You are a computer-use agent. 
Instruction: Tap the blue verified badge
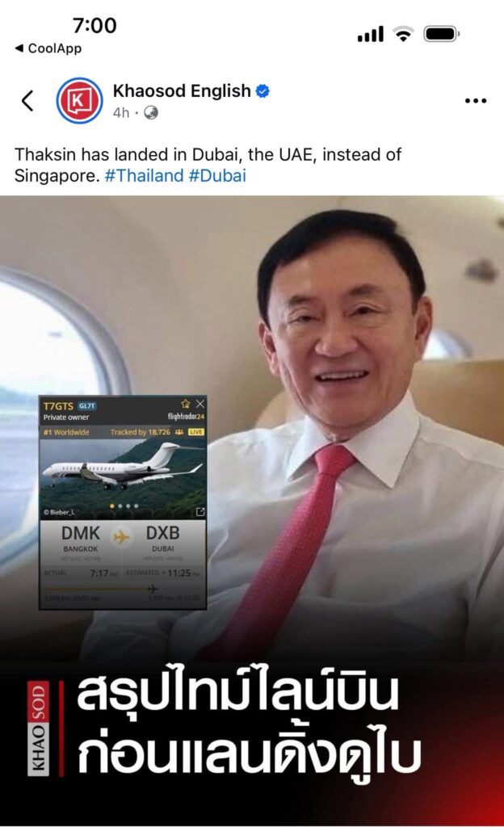[x=262, y=91]
